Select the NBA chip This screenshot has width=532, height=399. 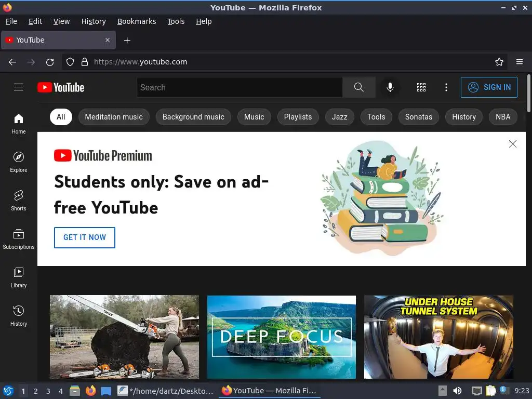point(503,117)
